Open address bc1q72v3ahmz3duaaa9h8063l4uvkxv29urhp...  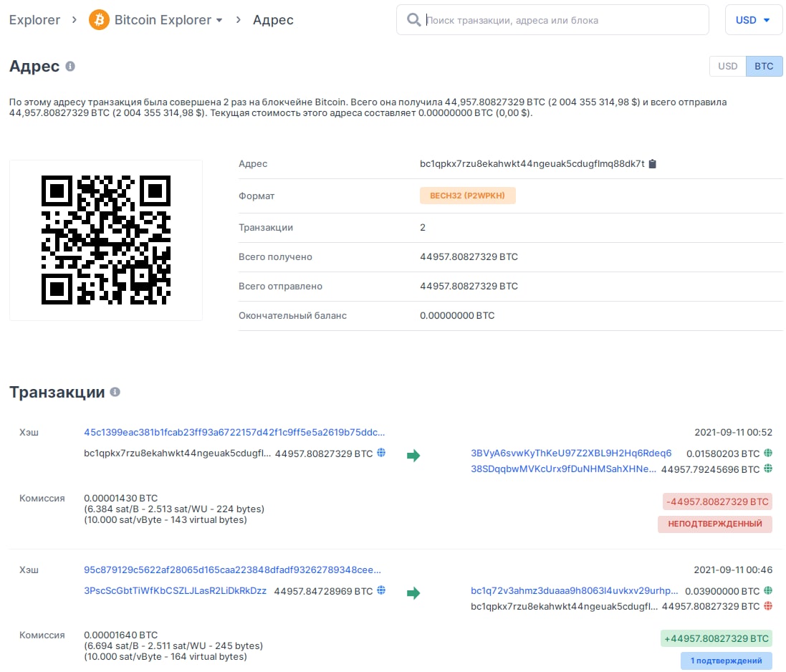tap(575, 591)
